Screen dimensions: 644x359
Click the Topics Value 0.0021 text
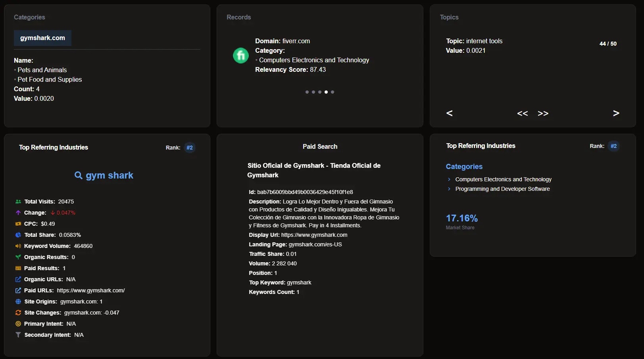click(466, 50)
